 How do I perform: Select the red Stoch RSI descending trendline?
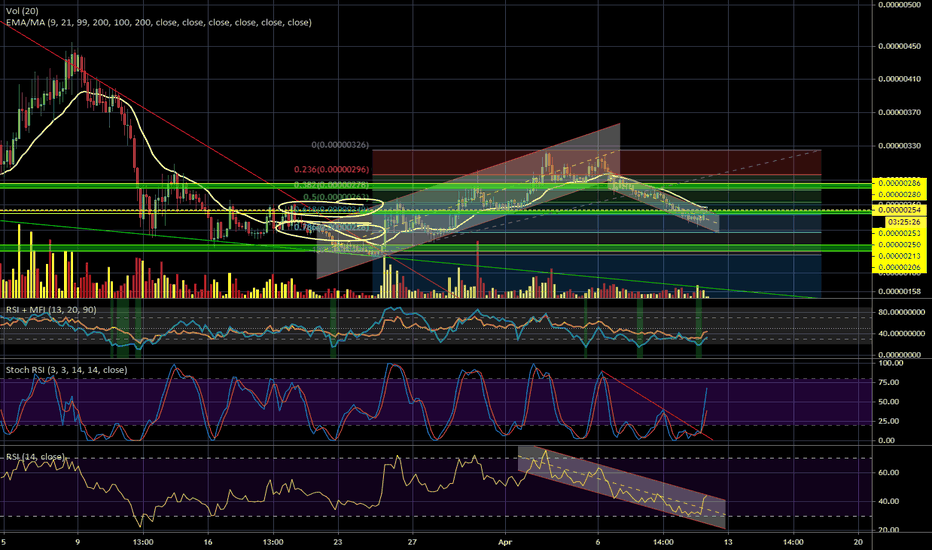tap(657, 406)
